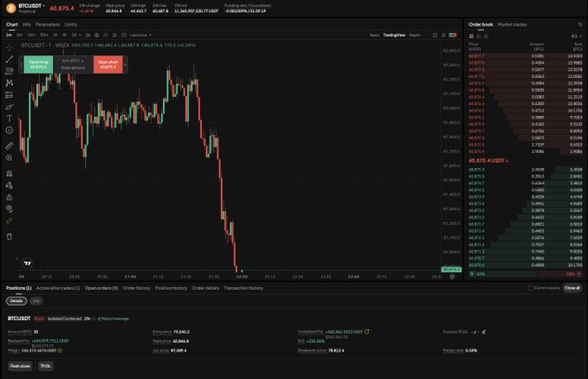Select the text annotation tool
This screenshot has width=588, height=379.
[10, 119]
